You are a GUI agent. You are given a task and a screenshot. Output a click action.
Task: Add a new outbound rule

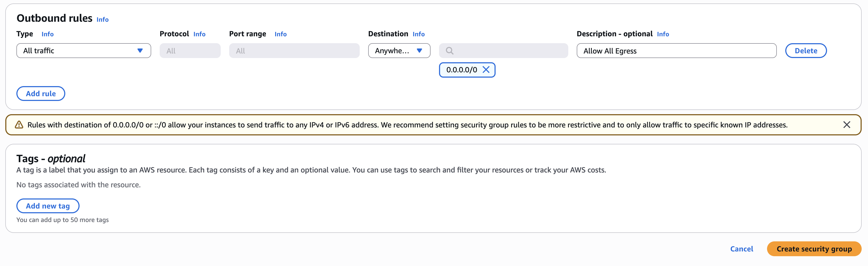pos(40,94)
